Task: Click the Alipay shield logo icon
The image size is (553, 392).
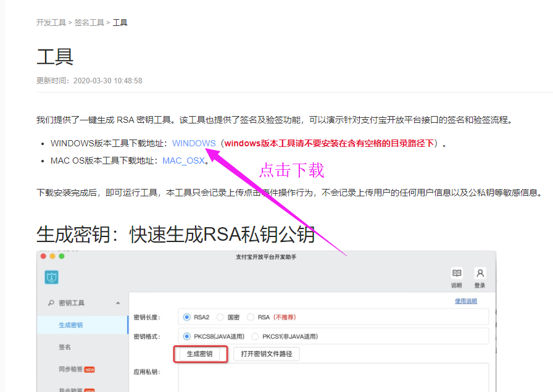Action: coord(52,277)
